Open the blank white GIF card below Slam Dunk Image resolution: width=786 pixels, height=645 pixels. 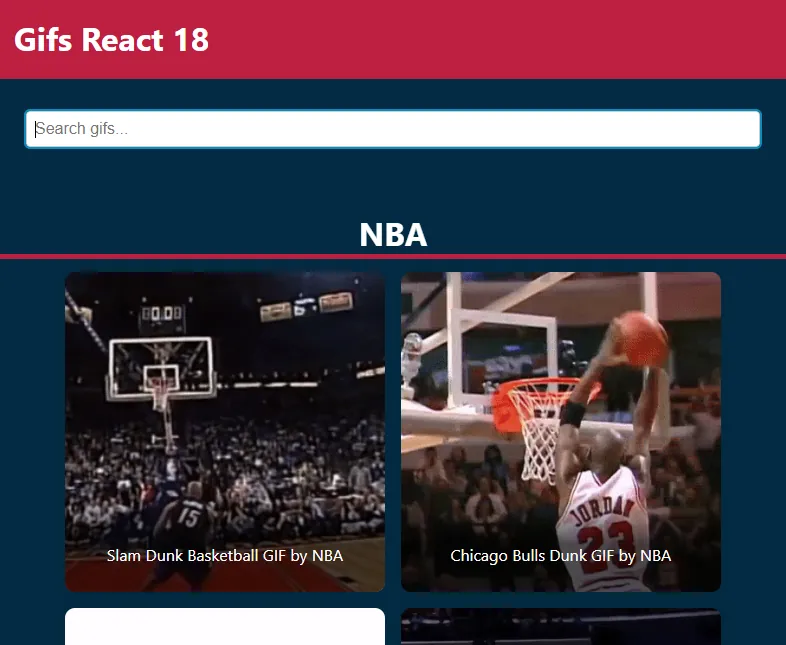pos(225,626)
